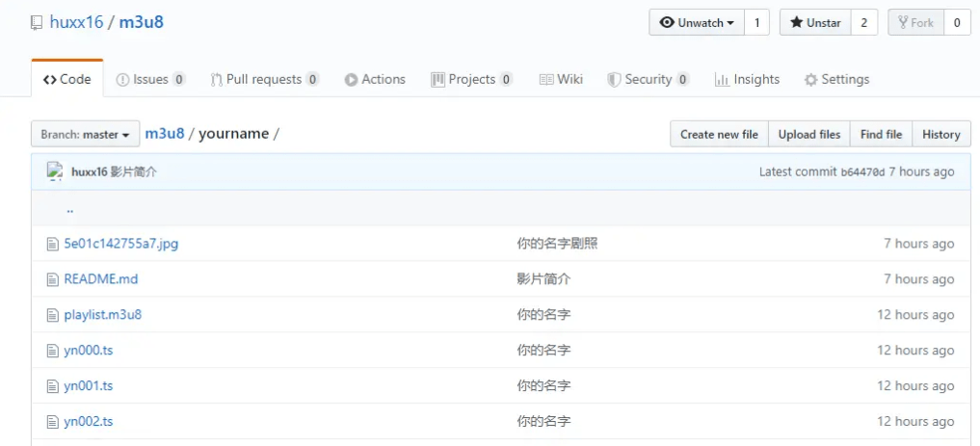Click the Find file button
Viewport: 980px width, 446px height.
(x=882, y=134)
